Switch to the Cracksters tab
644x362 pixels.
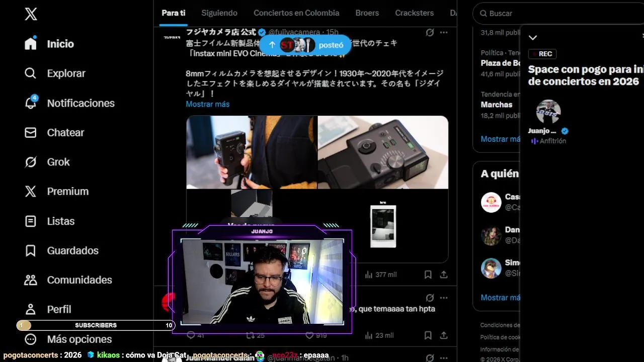(x=415, y=13)
